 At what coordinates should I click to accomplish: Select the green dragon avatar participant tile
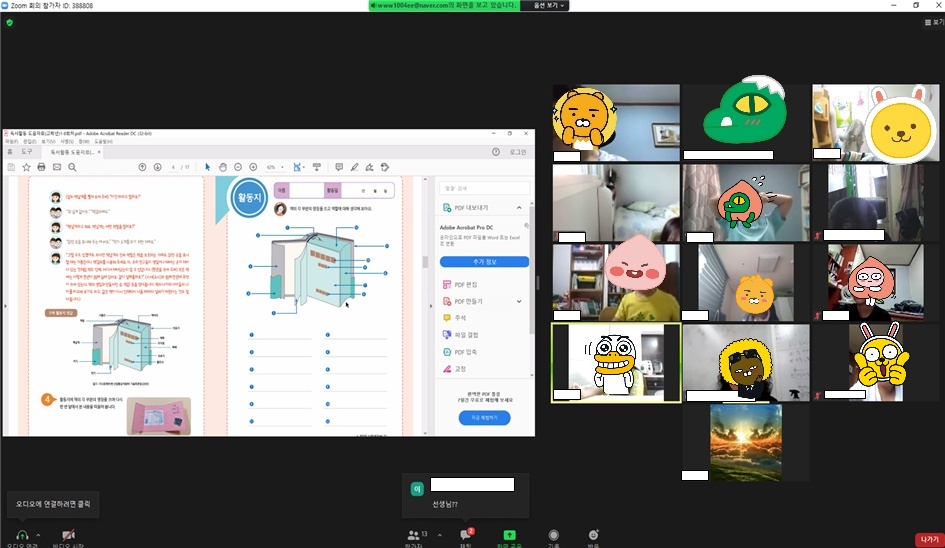click(746, 122)
